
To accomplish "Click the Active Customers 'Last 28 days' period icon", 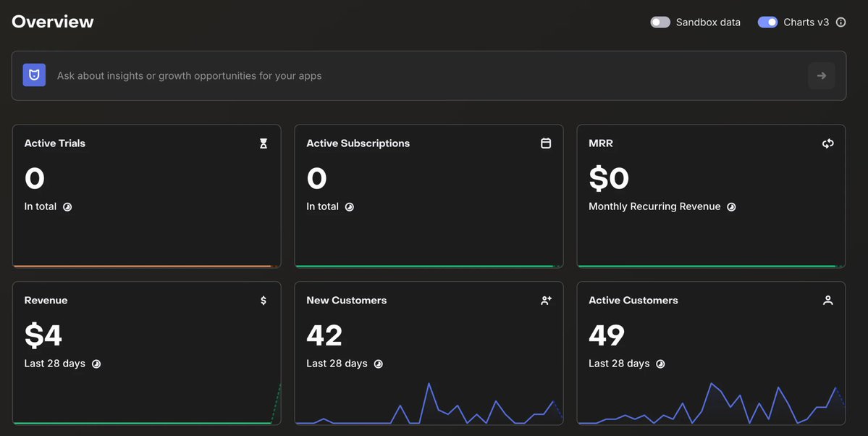I will tap(660, 364).
